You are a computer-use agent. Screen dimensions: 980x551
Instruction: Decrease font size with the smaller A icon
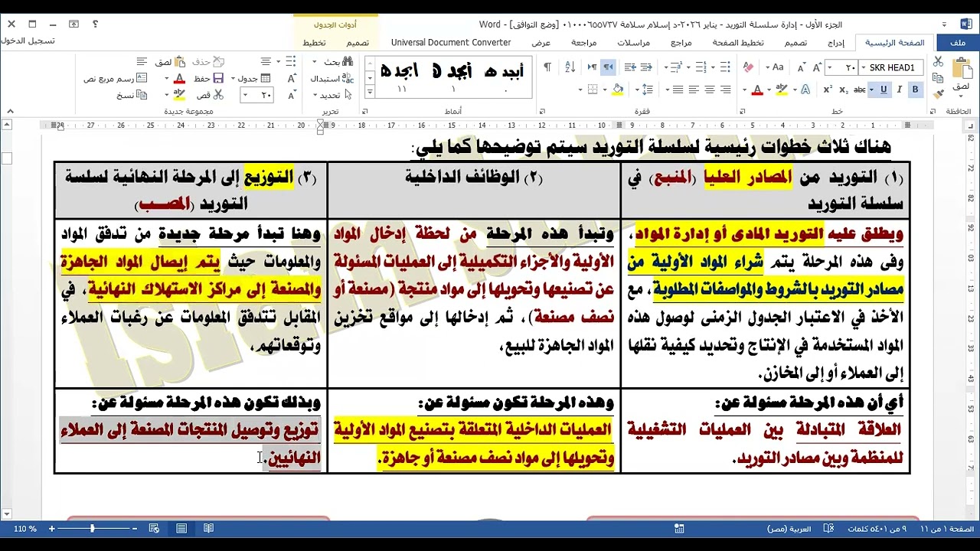pos(802,67)
